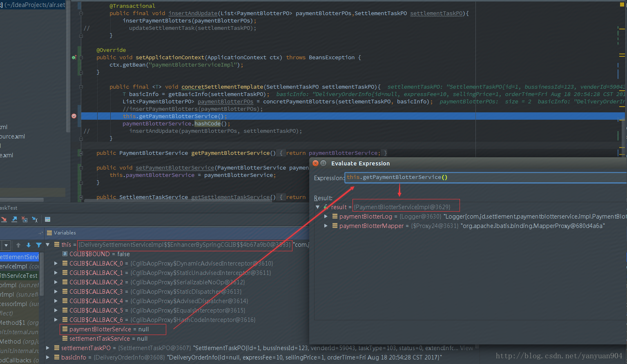Click the Expression input field
The width and height of the screenshot is (627, 364).
pos(486,177)
